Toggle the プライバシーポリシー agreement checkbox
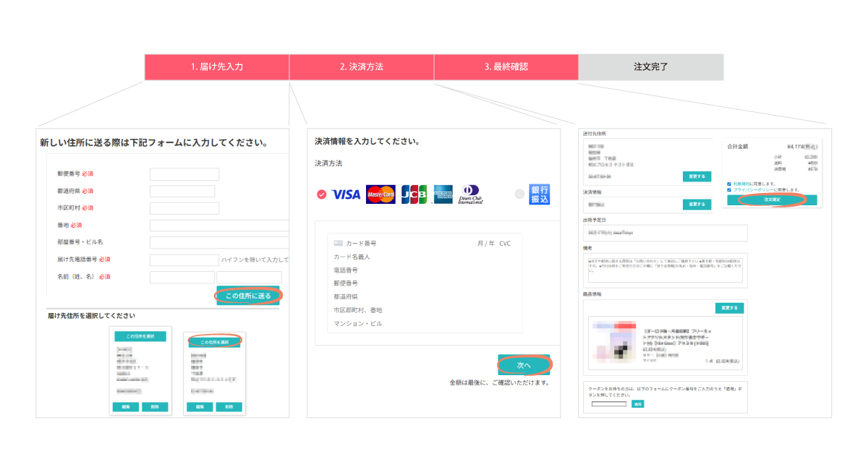 [x=729, y=190]
